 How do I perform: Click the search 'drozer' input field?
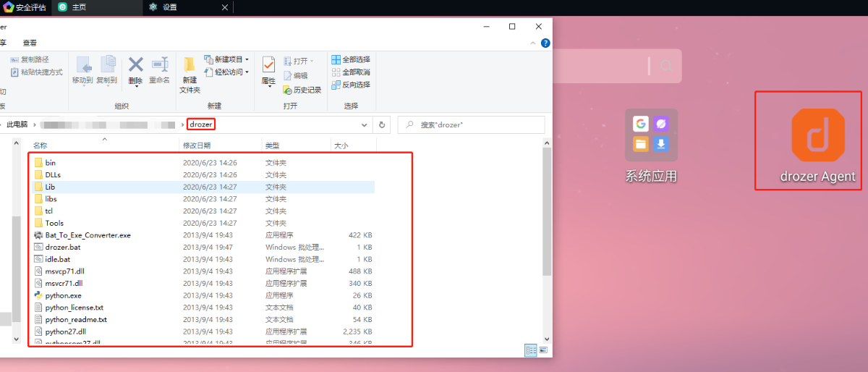pos(470,124)
